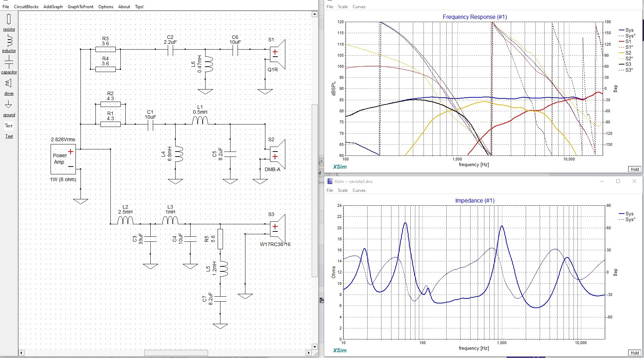
Task: Click the horizontal scrollbar right arrow
Action: [308, 353]
